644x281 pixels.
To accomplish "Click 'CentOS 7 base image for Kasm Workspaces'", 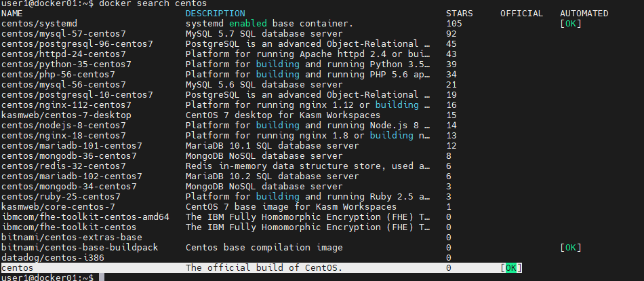I will (x=291, y=207).
